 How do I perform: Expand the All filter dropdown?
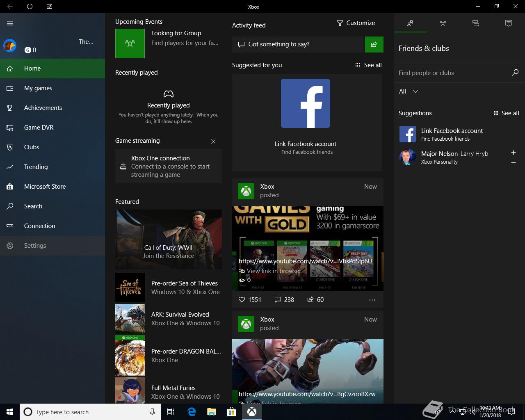point(409,91)
